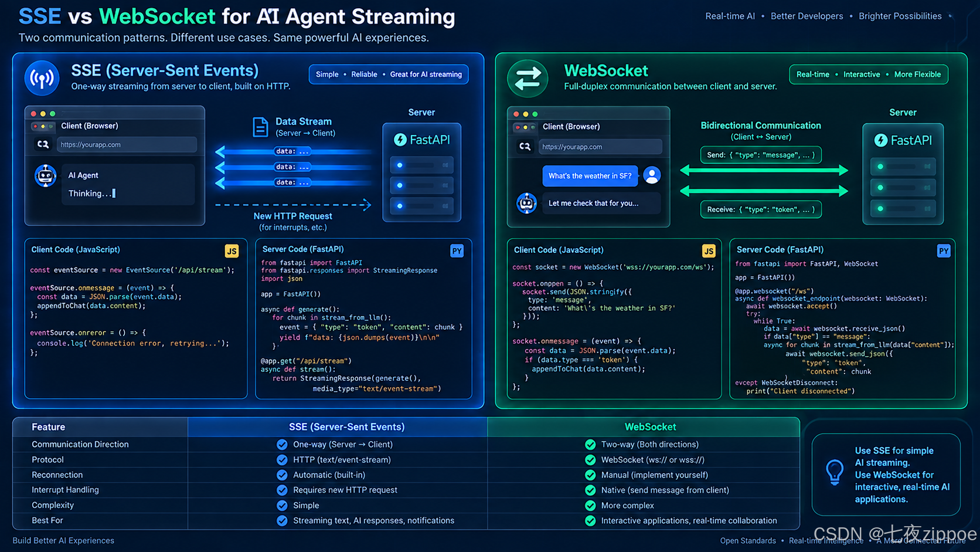The height and width of the screenshot is (552, 980).
Task: Click the WebSocket two-way arrows icon
Action: pyautogui.click(x=528, y=79)
